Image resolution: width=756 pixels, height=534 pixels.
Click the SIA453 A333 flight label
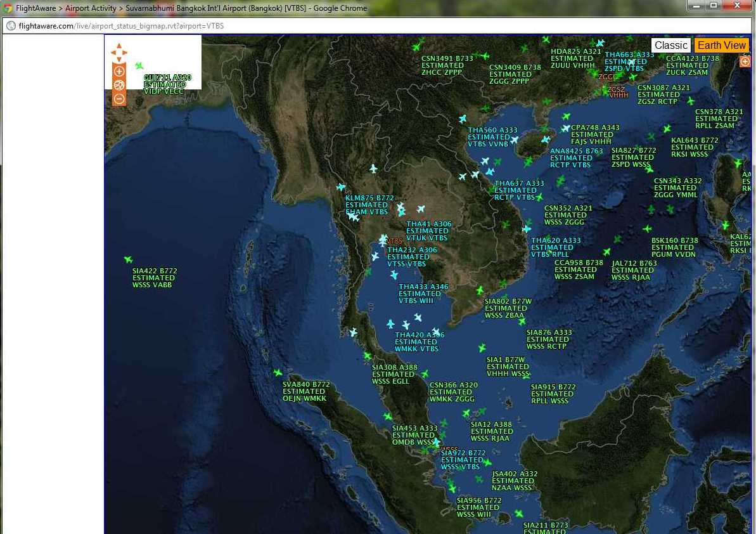[414, 434]
